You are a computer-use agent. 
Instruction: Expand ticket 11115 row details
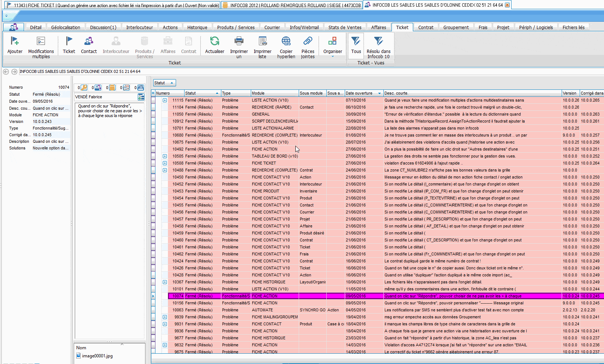coord(165,100)
